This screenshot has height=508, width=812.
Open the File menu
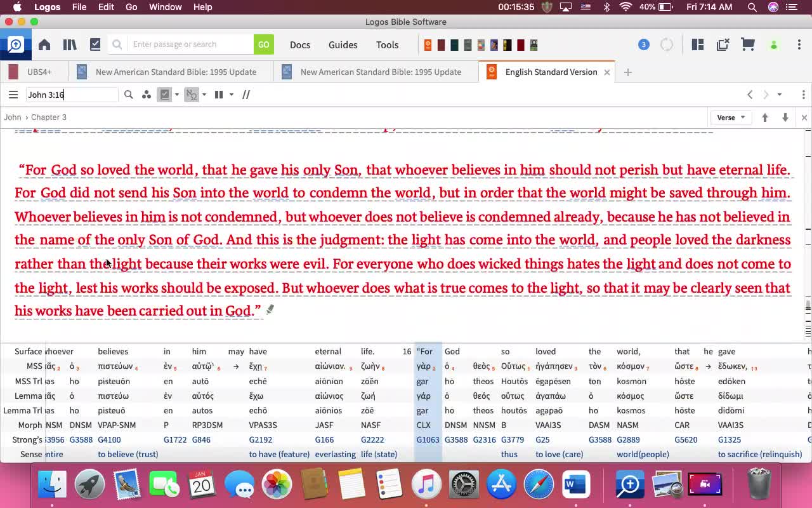point(79,7)
